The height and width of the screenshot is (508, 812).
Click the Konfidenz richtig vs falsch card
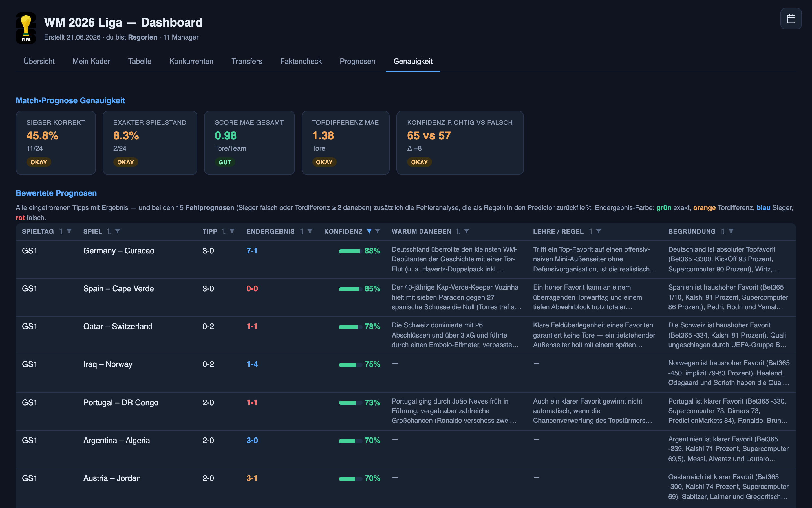pyautogui.click(x=460, y=143)
